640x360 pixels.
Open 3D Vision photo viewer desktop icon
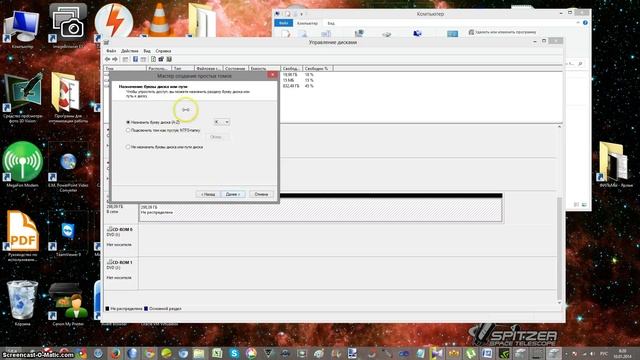pos(23,97)
